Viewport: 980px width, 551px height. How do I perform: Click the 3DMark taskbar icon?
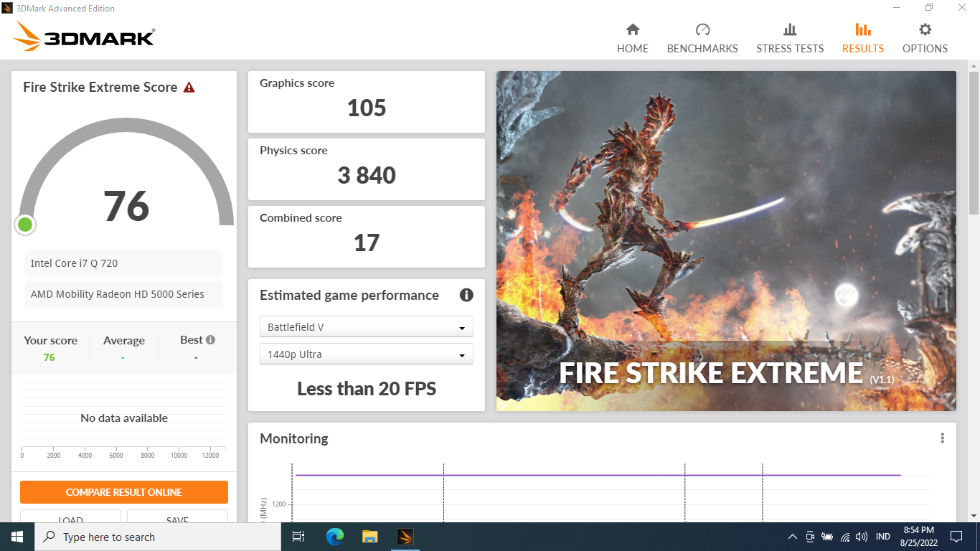pyautogui.click(x=405, y=537)
